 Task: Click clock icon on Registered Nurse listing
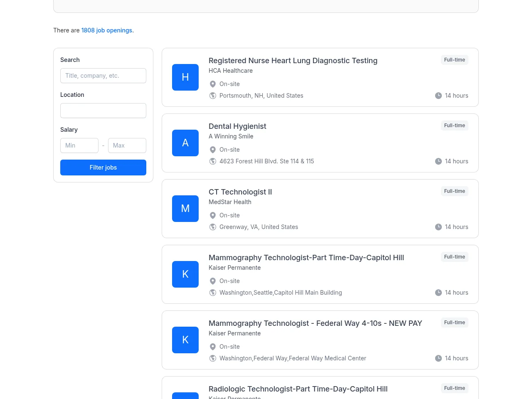pos(438,96)
